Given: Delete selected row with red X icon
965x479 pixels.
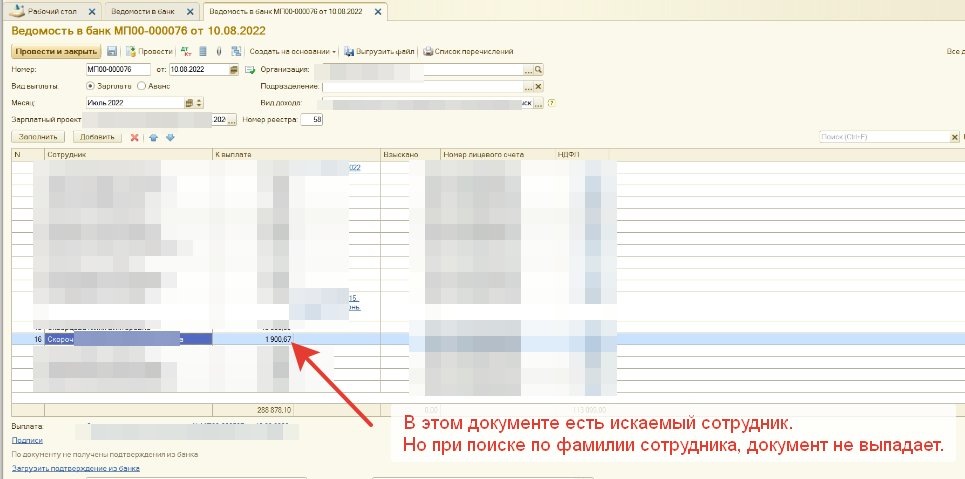Looking at the screenshot, I should (x=134, y=137).
